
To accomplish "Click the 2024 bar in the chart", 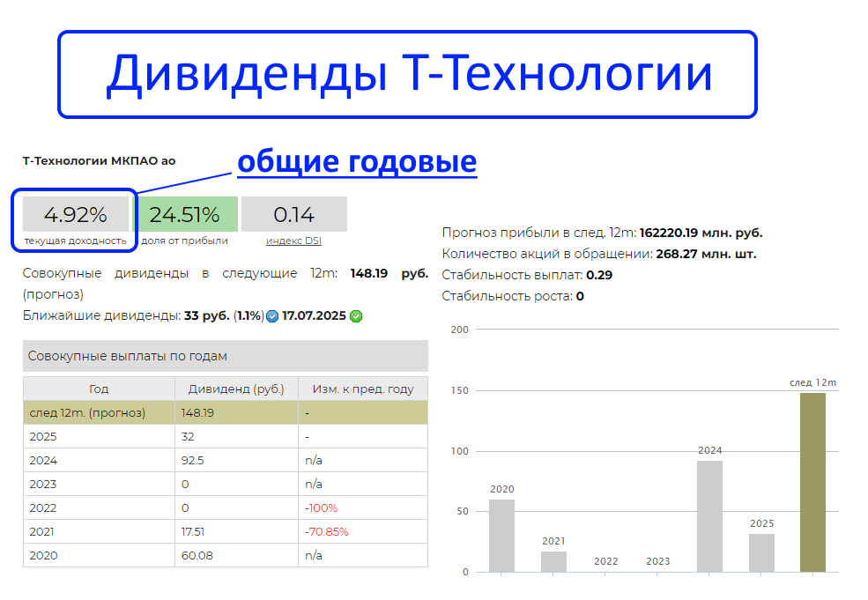I will coord(709,516).
